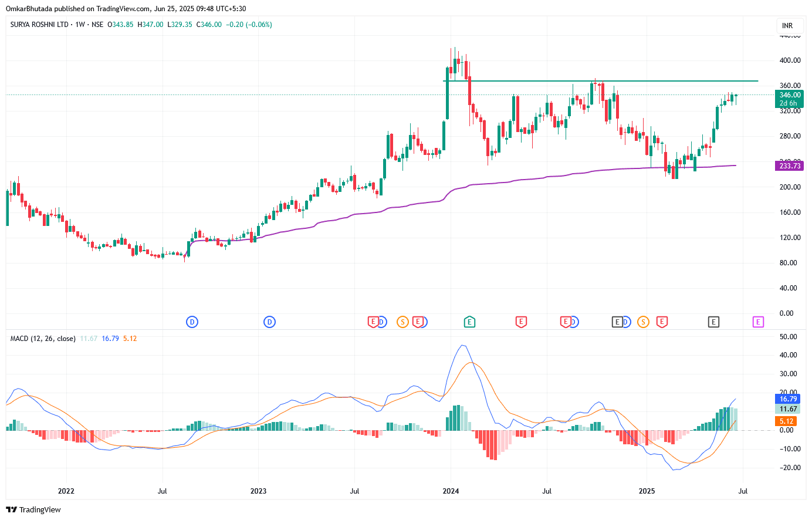Click the blue 16.79 MACD axis label
The width and height of the screenshot is (812, 520).
coord(787,399)
